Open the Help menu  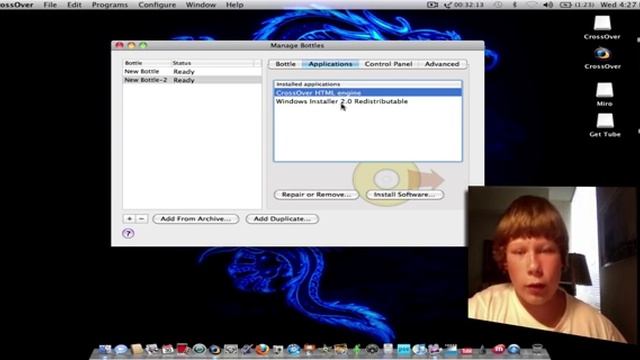point(235,5)
